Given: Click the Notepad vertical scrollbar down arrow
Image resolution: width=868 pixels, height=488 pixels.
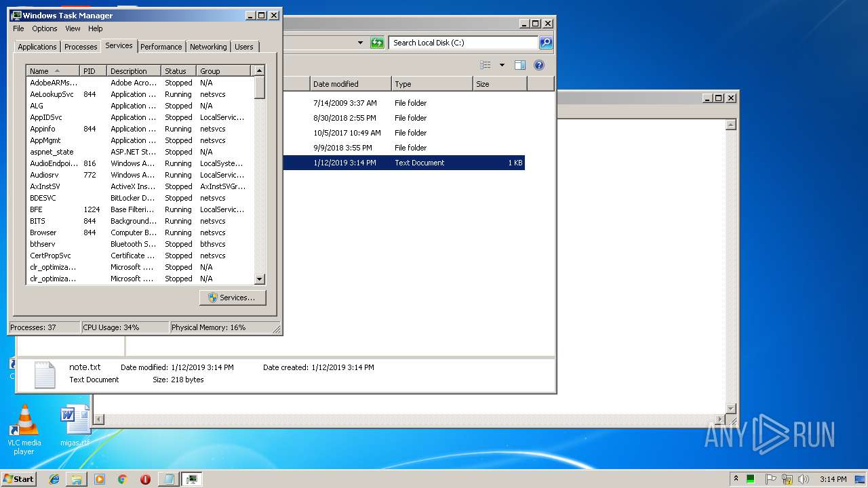Looking at the screenshot, I should pyautogui.click(x=731, y=408).
